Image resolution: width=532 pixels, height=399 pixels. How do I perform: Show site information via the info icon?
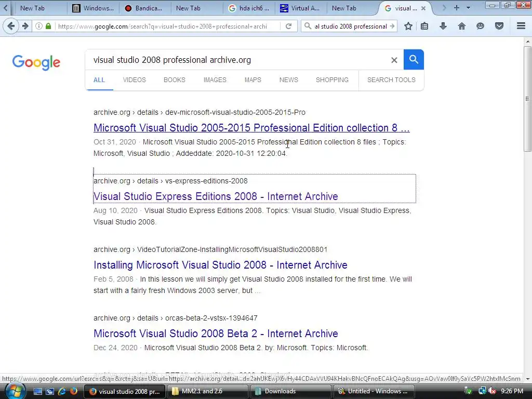pyautogui.click(x=39, y=26)
